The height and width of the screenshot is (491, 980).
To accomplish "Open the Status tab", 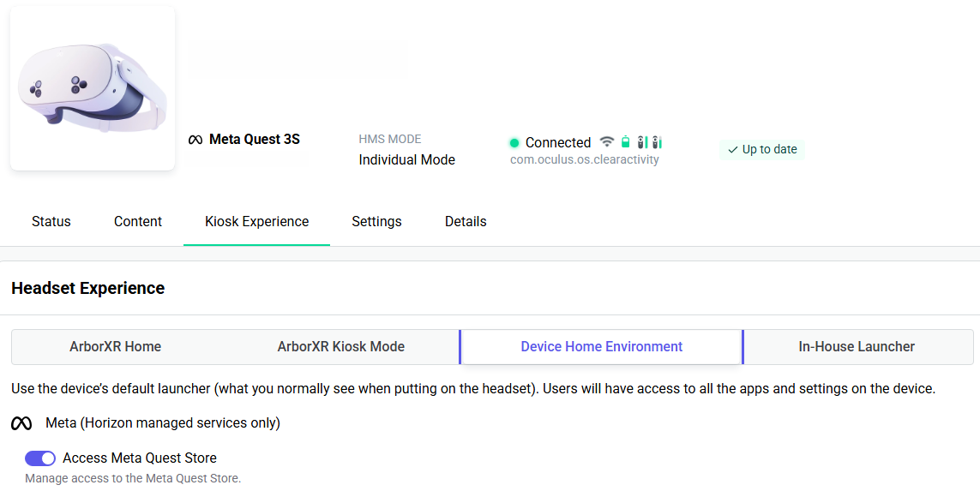I will point(51,222).
